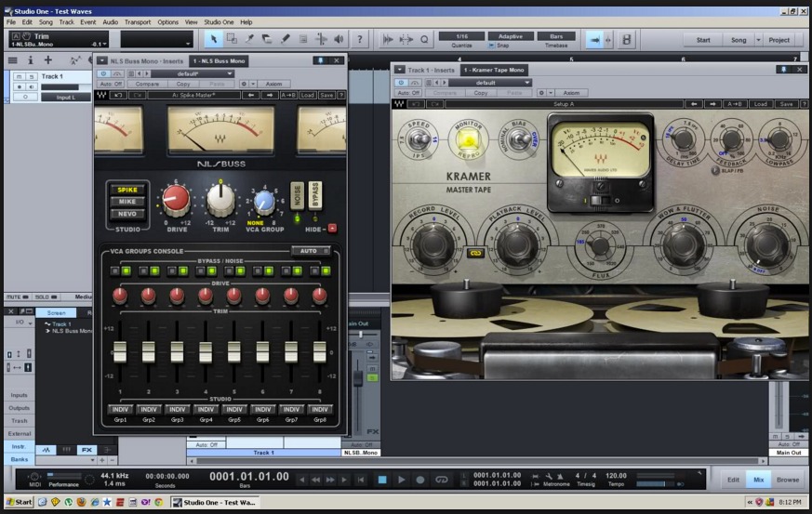Pin the NLS Buss Mono plugin window

[x=321, y=60]
